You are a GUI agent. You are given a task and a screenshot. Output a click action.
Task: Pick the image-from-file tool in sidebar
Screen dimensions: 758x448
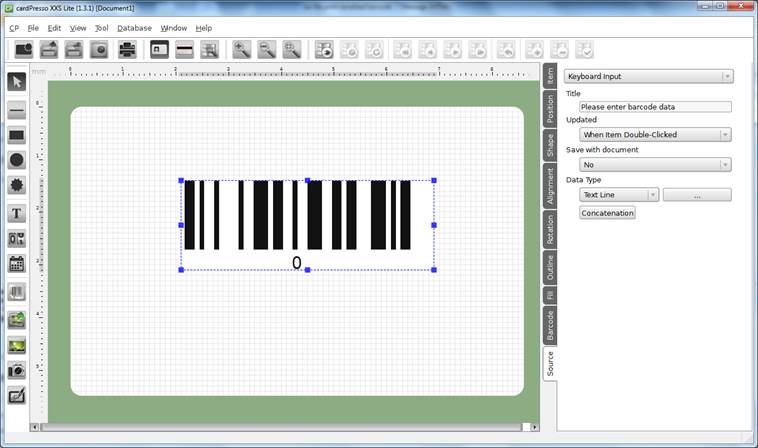click(x=16, y=320)
